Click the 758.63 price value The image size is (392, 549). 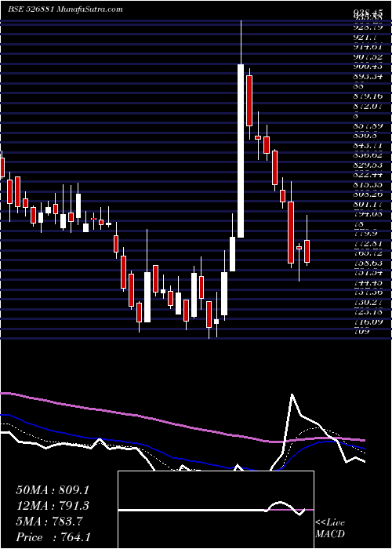[368, 263]
